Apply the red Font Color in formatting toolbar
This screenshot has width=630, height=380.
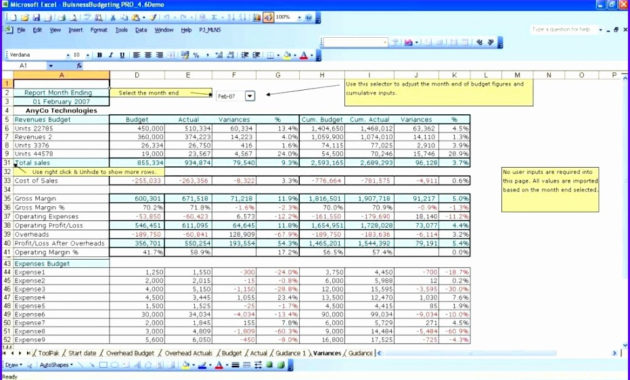(304, 55)
